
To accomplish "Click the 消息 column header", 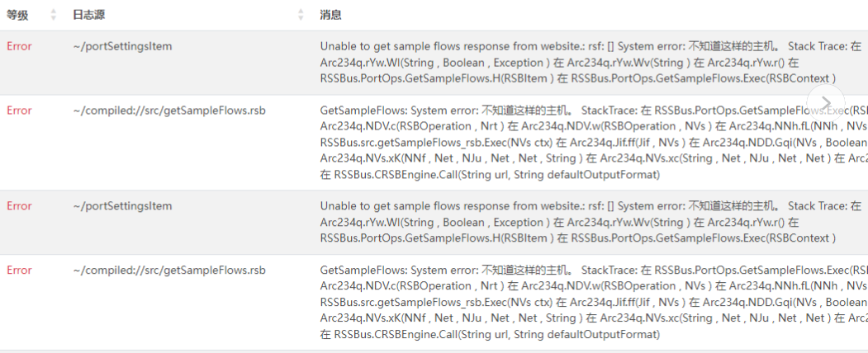I will 330,15.
